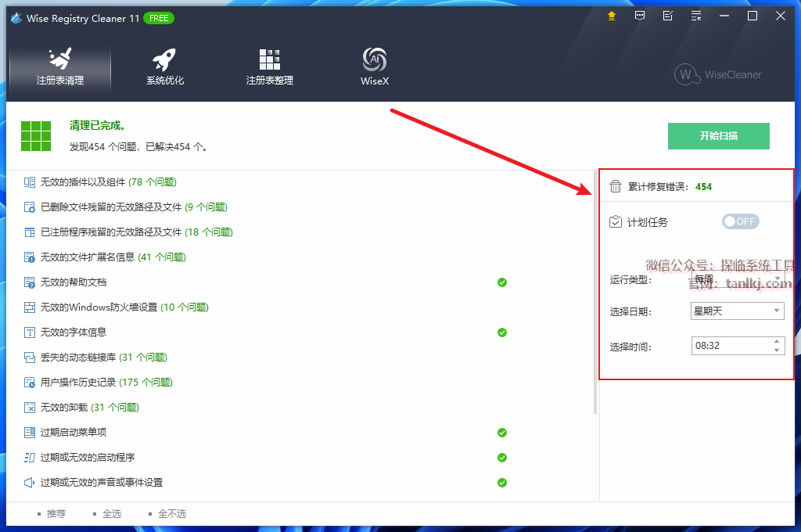Viewport: 801px width, 532px height.
Task: Click icon for 无效的Windows防火墙设置
Action: point(30,307)
